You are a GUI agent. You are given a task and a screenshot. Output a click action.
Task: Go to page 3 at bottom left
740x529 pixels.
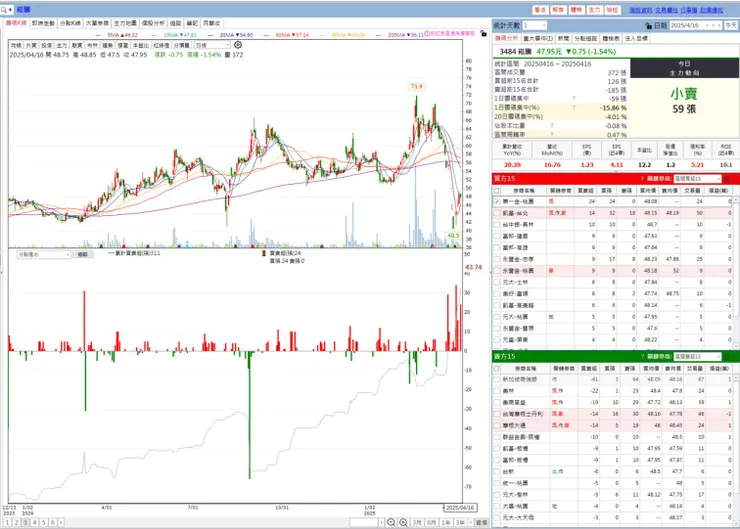click(25, 522)
